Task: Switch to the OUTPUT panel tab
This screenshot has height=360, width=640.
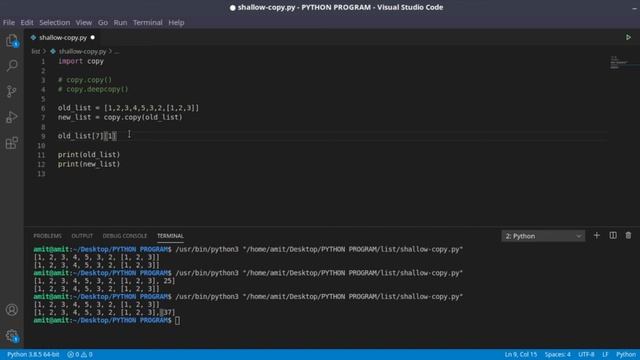Action: point(82,236)
